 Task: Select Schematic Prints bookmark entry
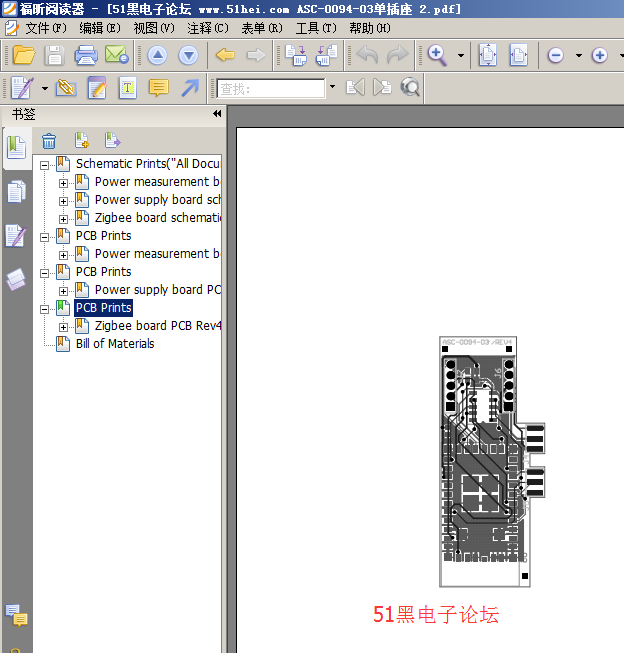point(148,164)
